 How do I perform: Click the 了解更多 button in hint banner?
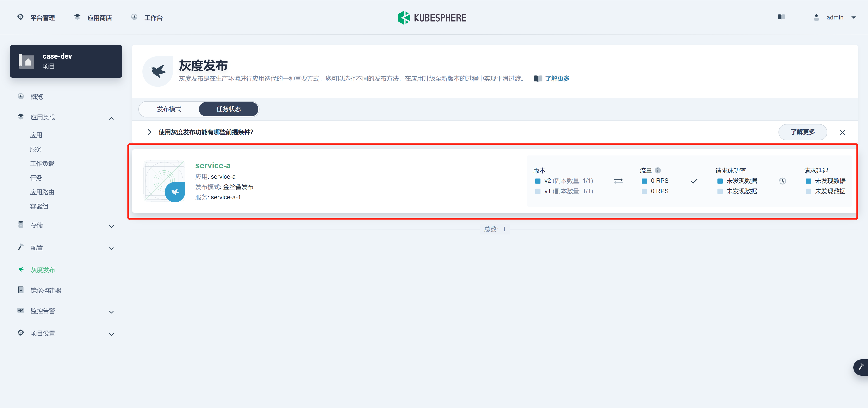coord(803,132)
